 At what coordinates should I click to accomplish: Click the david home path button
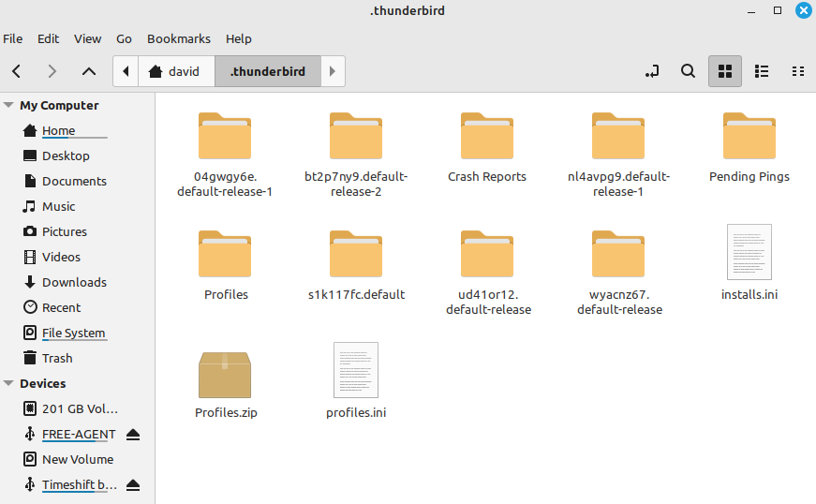coord(176,71)
